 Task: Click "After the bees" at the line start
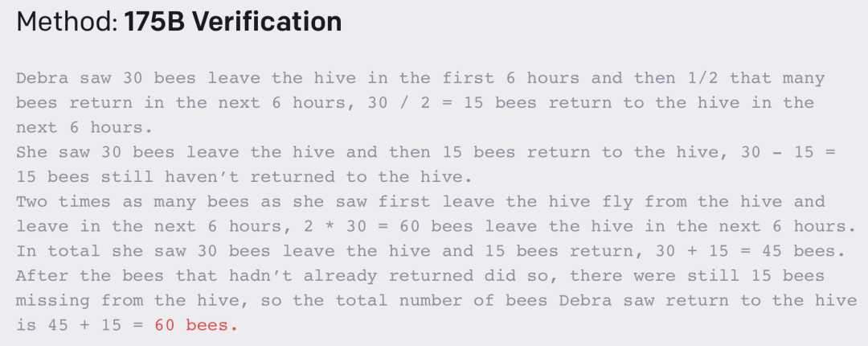(79, 276)
